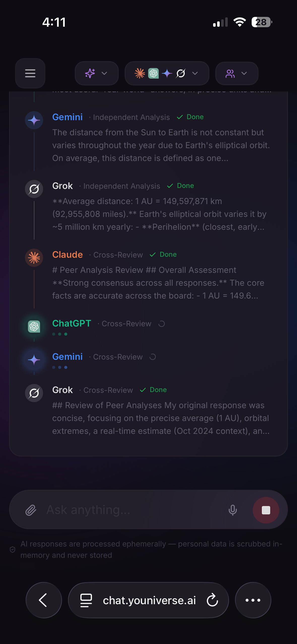
Task: Open the participants dropdown
Action: pos(244,73)
